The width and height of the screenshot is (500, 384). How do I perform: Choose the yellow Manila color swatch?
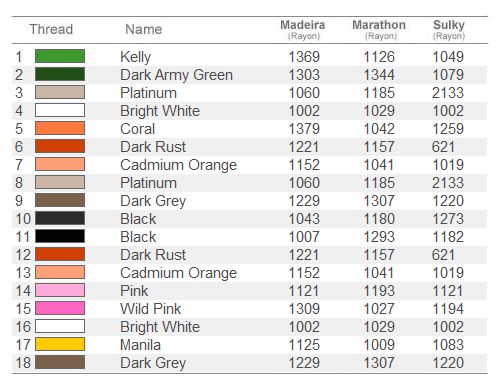click(x=60, y=344)
